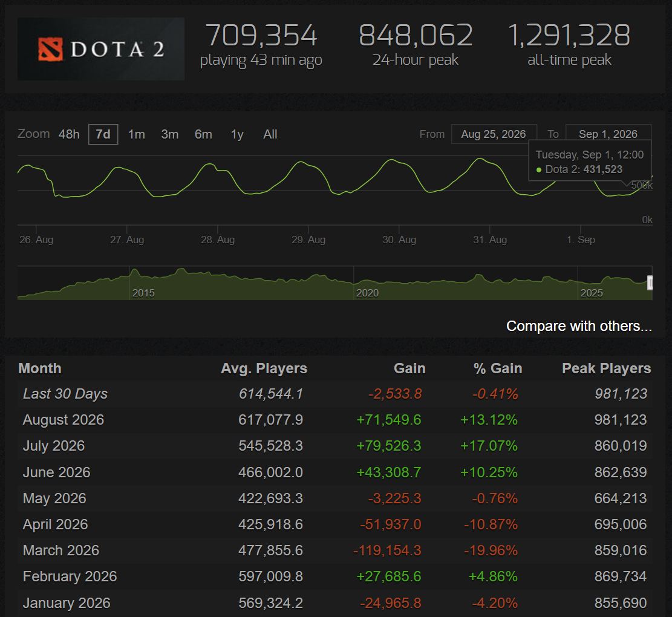Click the 29. Aug axis label
The width and height of the screenshot is (672, 617).
click(x=308, y=240)
